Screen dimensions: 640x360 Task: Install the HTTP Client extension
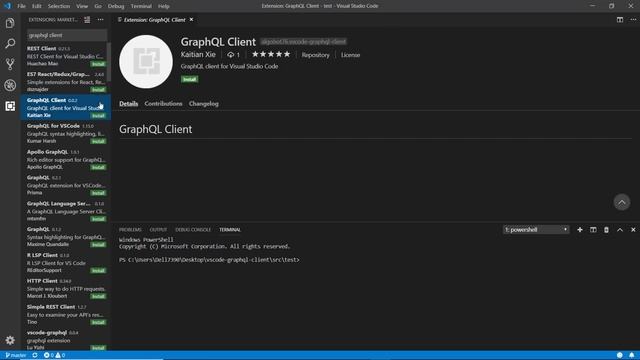click(98, 296)
